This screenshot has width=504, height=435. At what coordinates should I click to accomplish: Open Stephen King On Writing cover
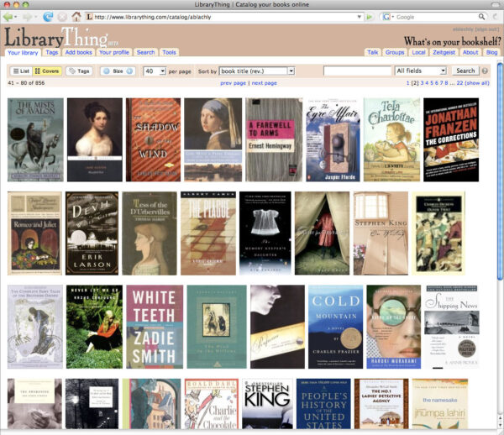tap(381, 233)
